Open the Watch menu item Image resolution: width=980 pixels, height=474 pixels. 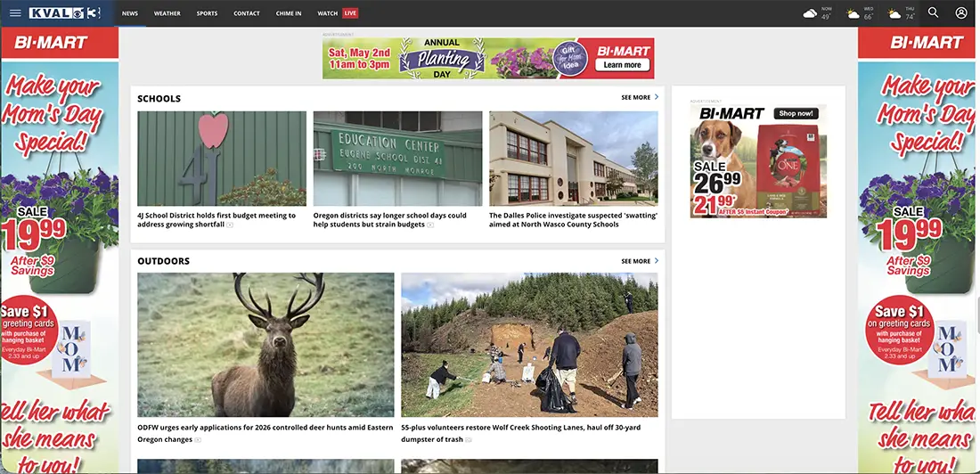[328, 13]
